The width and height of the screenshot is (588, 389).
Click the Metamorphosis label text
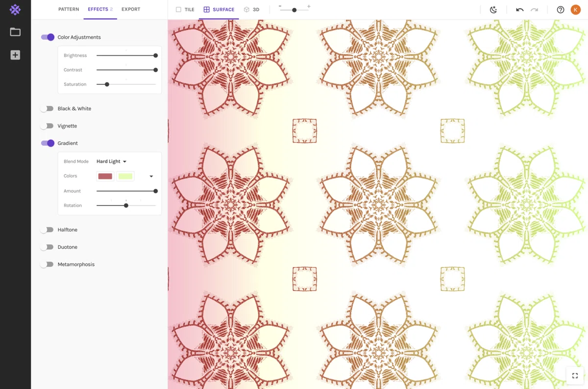pos(76,264)
